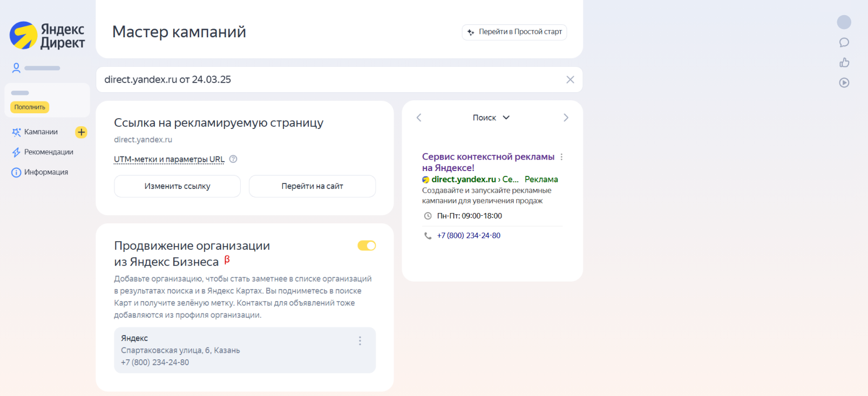Image resolution: width=868 pixels, height=396 pixels.
Task: Click the Информация info icon
Action: pos(16,173)
